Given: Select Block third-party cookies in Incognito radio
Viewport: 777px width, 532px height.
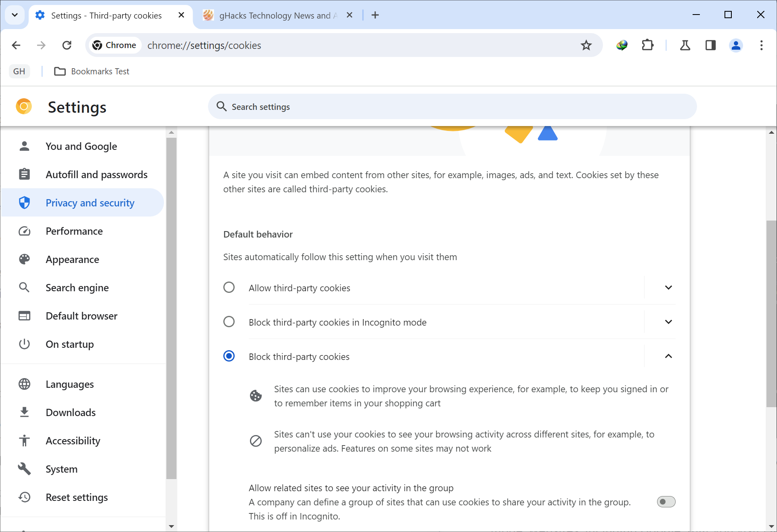Looking at the screenshot, I should (x=229, y=322).
